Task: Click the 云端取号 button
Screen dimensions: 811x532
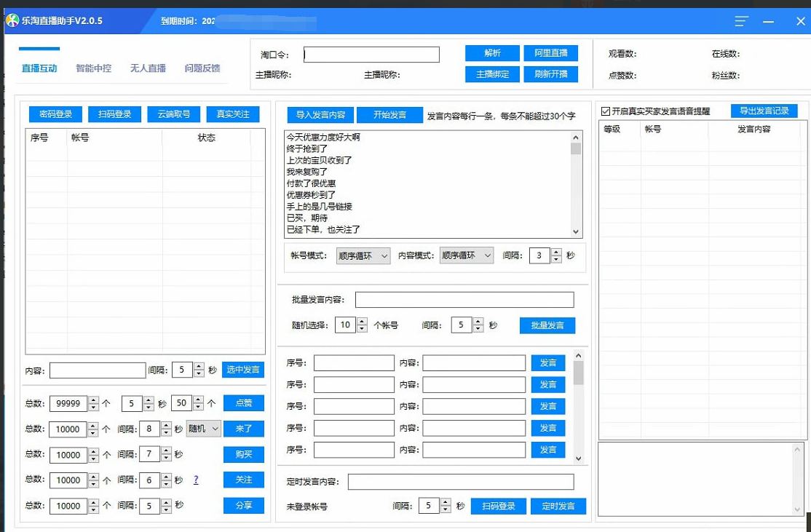Action: click(173, 114)
